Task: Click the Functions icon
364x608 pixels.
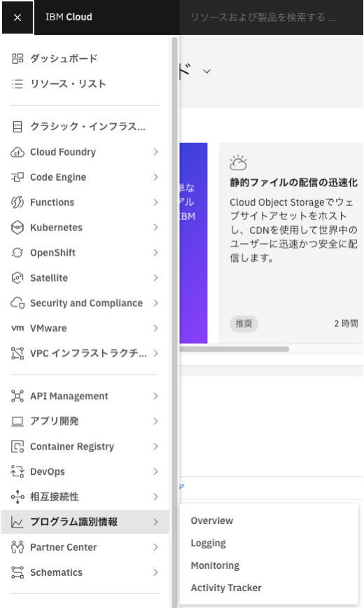Action: click(17, 202)
